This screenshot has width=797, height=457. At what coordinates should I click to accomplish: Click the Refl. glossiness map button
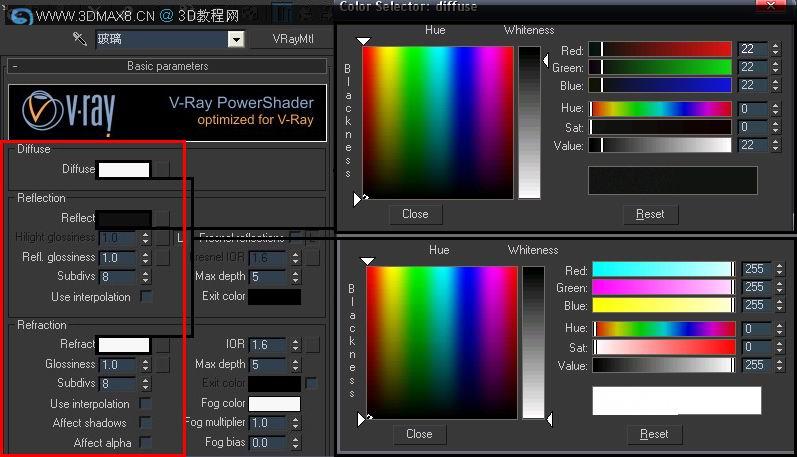pos(162,257)
